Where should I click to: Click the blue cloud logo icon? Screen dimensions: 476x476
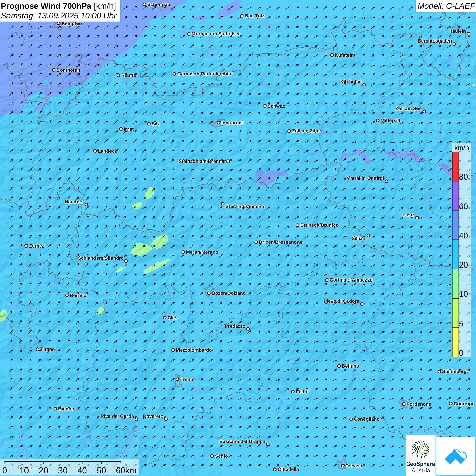[456, 456]
